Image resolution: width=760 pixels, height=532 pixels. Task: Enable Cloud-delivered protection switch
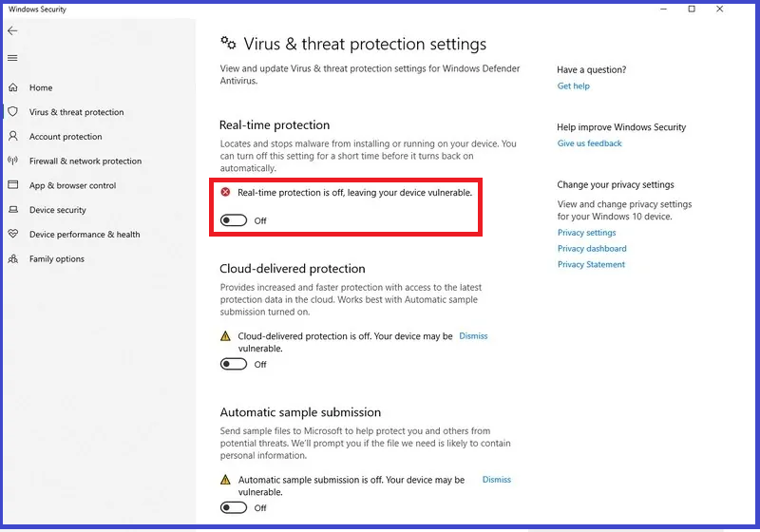point(233,364)
